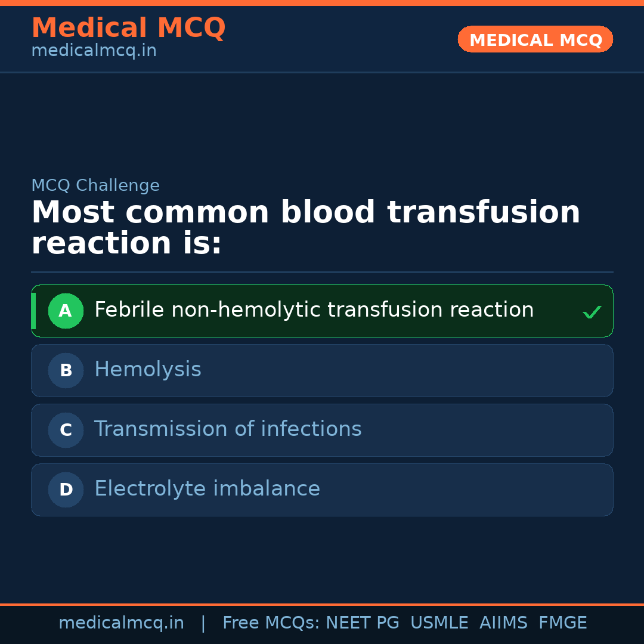Image resolution: width=644 pixels, height=644 pixels.
Task: Click the B letter circle icon
Action: point(66,370)
